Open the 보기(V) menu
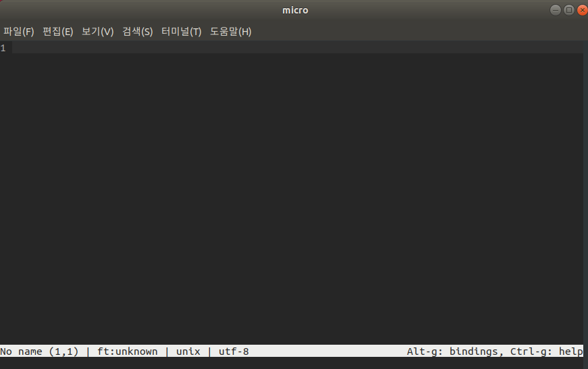 [x=97, y=32]
